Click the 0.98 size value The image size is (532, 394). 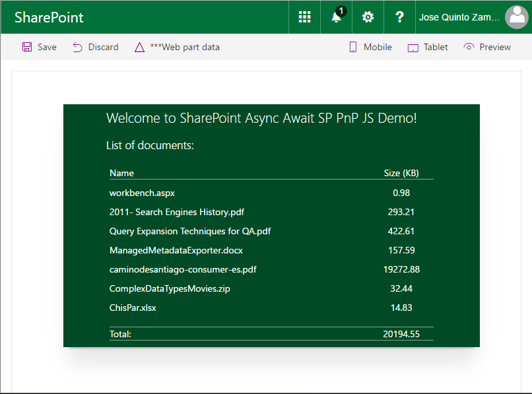point(401,193)
